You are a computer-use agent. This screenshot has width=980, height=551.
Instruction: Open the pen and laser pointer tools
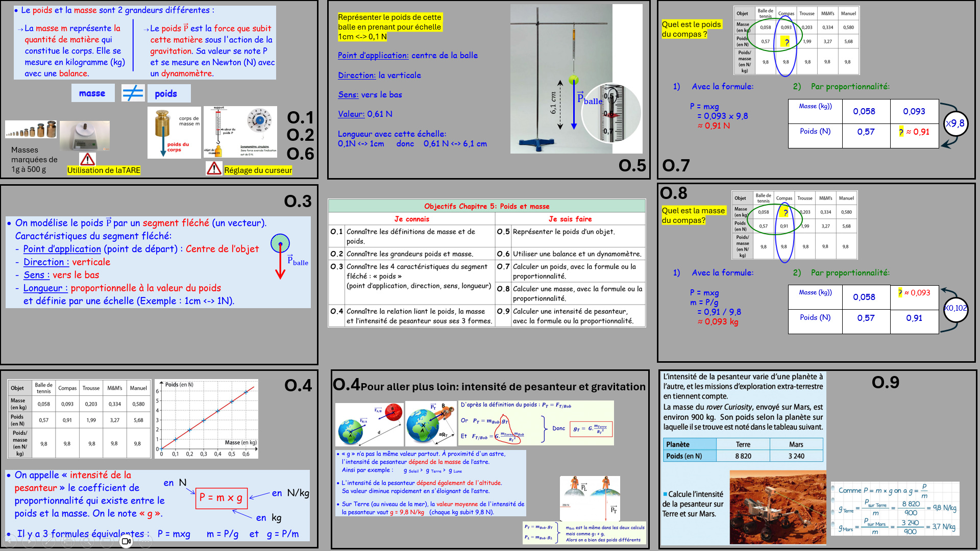point(49,542)
